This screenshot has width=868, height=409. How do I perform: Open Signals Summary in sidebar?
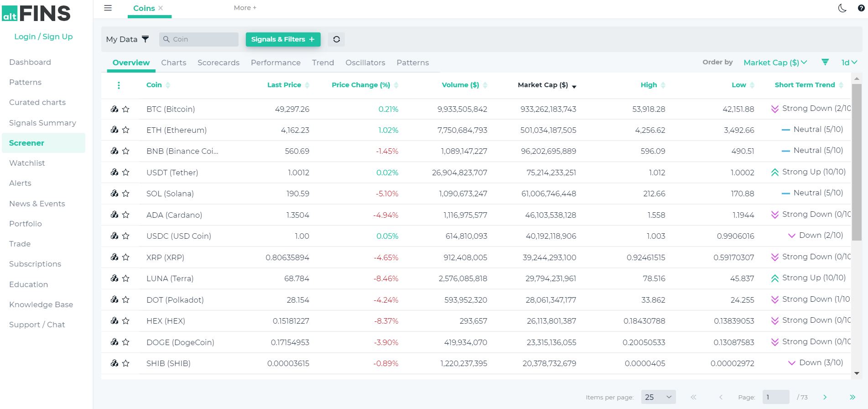point(42,123)
